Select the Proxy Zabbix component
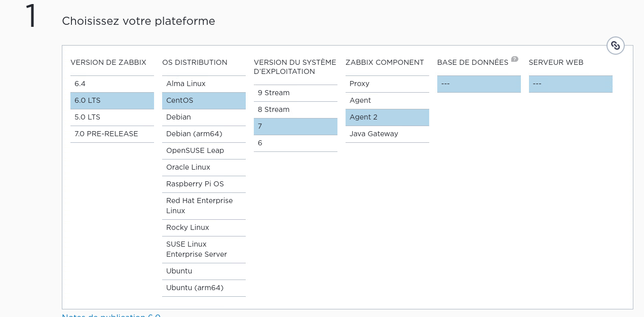This screenshot has width=644, height=317. coord(387,84)
